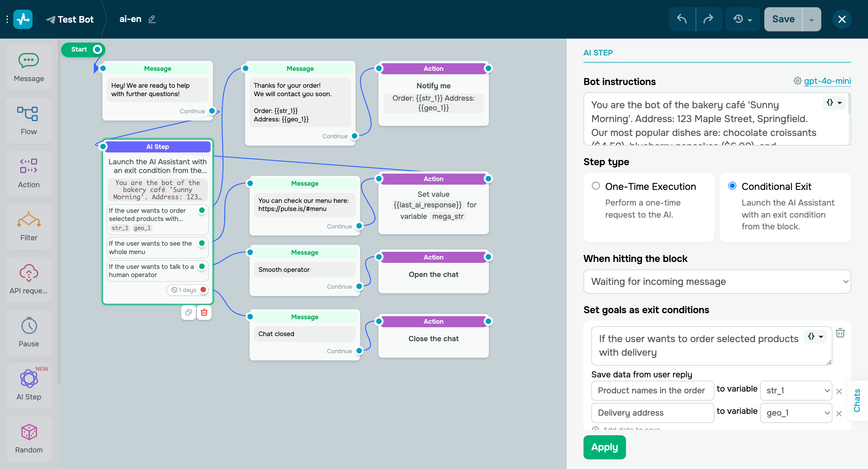Select the Random block tool
The image size is (868, 469).
(29, 438)
